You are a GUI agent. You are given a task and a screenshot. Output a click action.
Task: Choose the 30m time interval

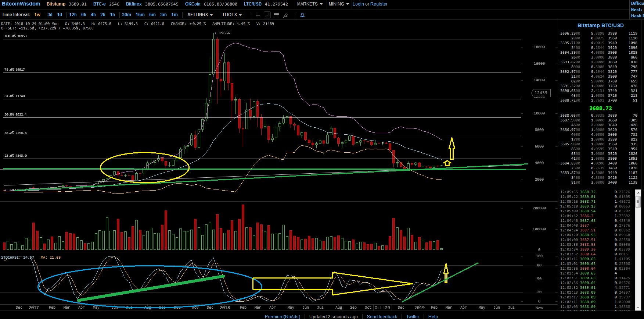(126, 15)
